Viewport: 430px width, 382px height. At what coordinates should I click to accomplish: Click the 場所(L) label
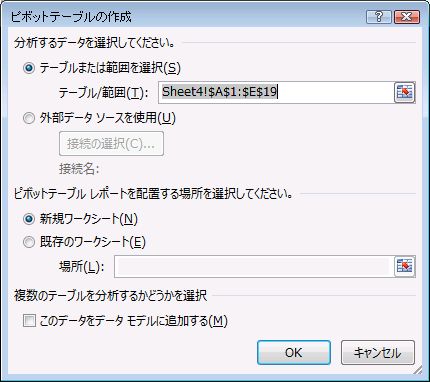click(82, 266)
